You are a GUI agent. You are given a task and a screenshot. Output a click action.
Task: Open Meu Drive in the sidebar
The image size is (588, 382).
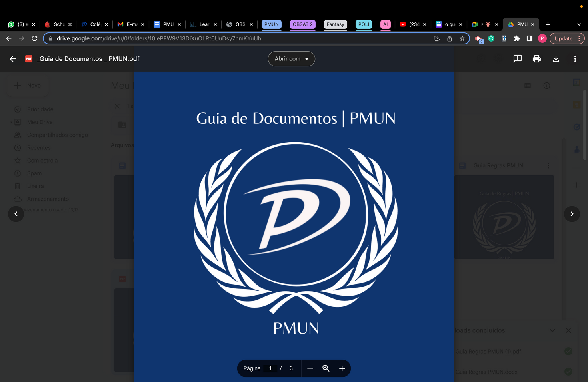click(40, 122)
